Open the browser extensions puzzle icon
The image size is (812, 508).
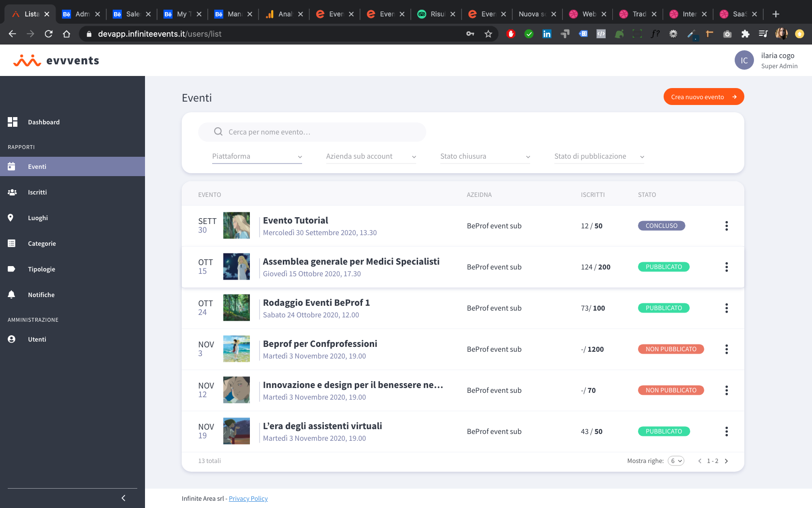(745, 34)
